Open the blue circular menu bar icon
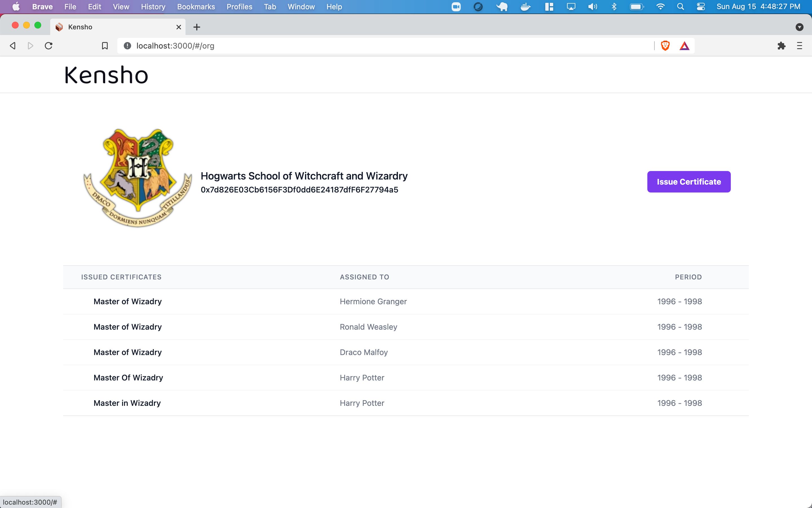The image size is (812, 508). pyautogui.click(x=478, y=7)
